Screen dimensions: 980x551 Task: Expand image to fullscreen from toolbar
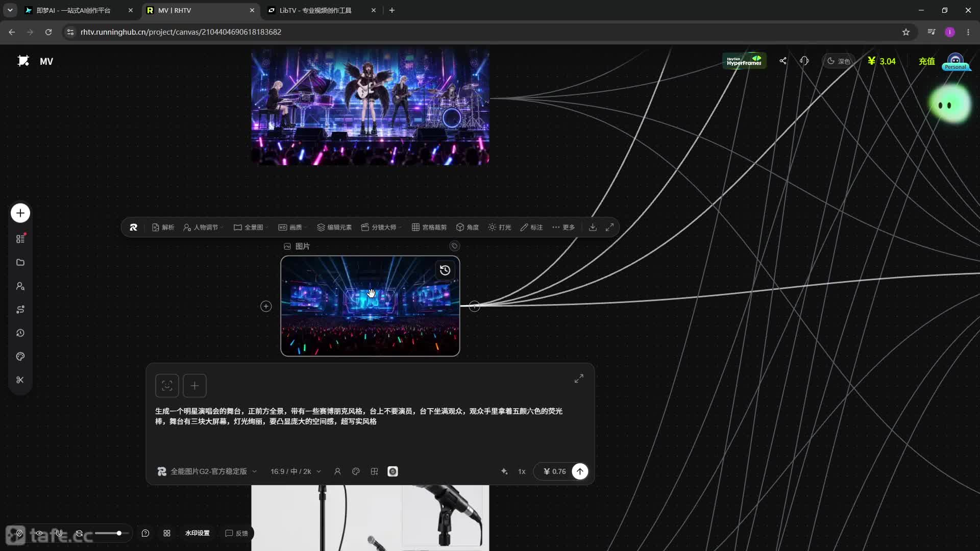pos(609,228)
